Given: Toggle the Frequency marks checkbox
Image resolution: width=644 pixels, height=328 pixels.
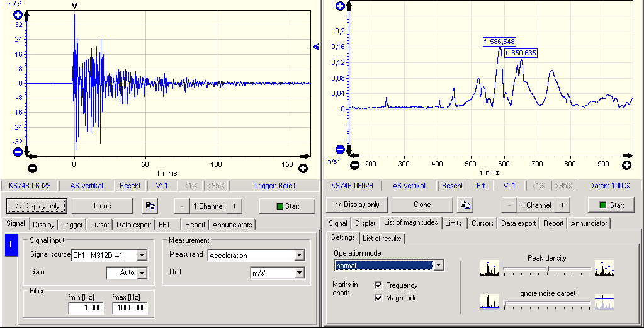Looking at the screenshot, I should point(378,285).
